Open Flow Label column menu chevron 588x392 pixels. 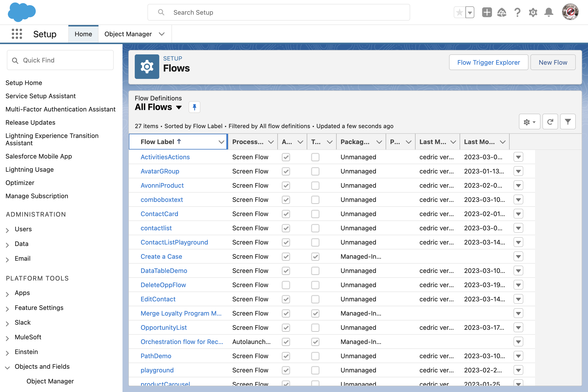[x=221, y=142]
